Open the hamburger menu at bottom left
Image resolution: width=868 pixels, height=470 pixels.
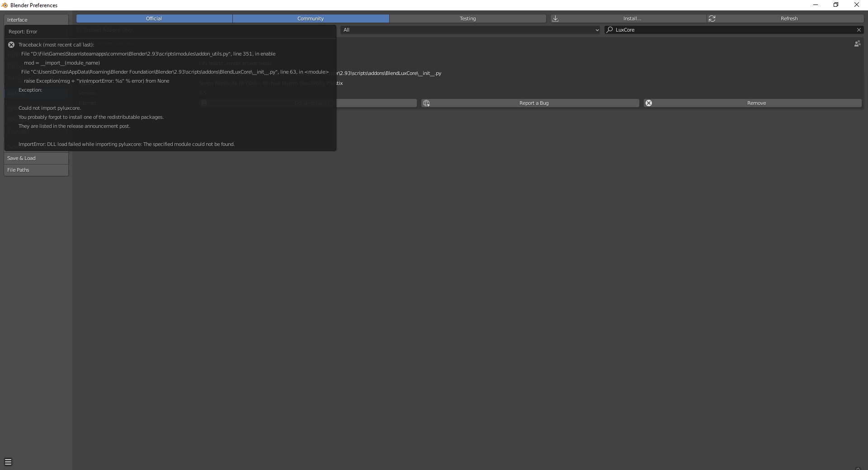(8, 462)
